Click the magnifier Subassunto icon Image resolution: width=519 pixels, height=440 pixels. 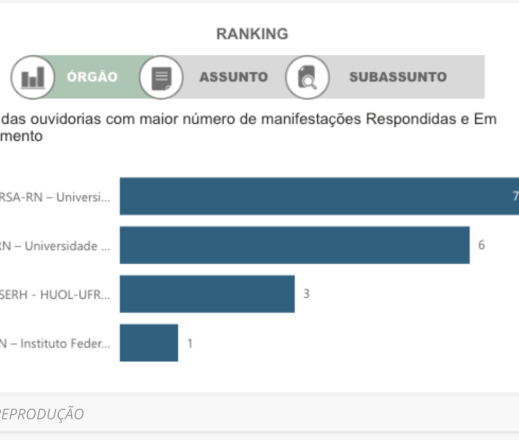(x=307, y=77)
